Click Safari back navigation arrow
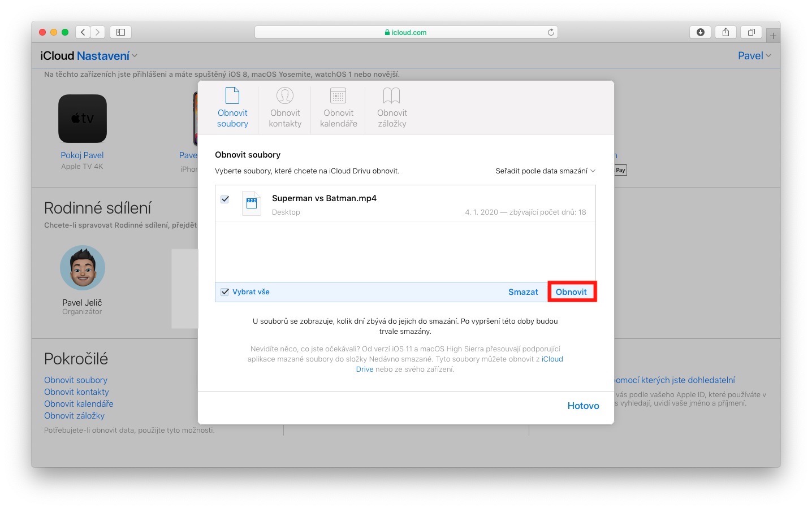The height and width of the screenshot is (509, 812). pos(83,32)
